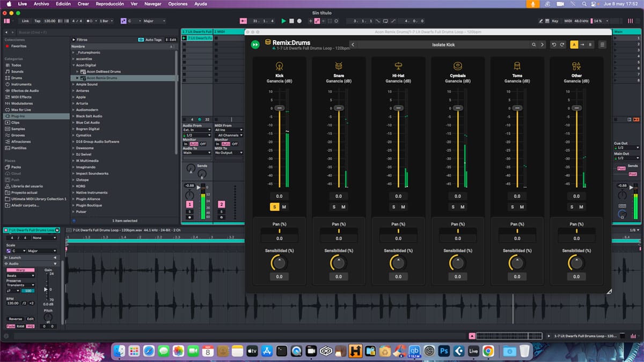644x362 pixels.
Task: Open the Remix:Drums hamburger menu
Action: click(603, 45)
